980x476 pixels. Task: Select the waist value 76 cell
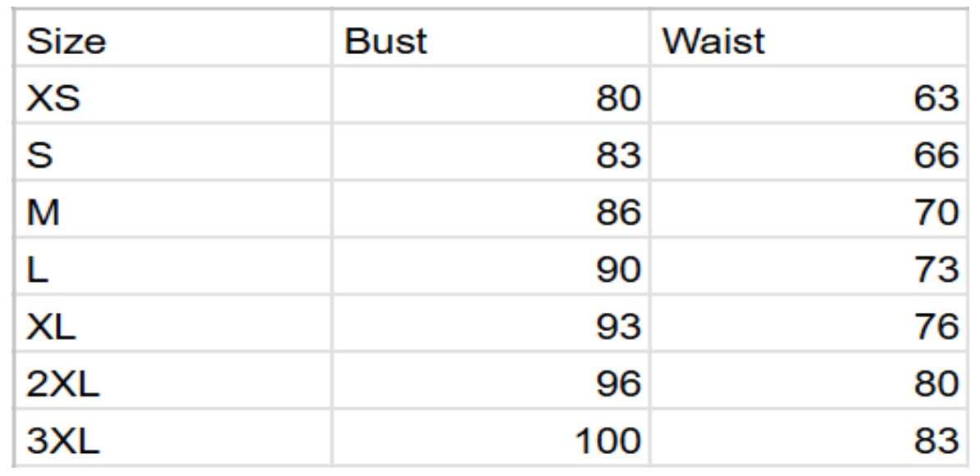tap(937, 327)
